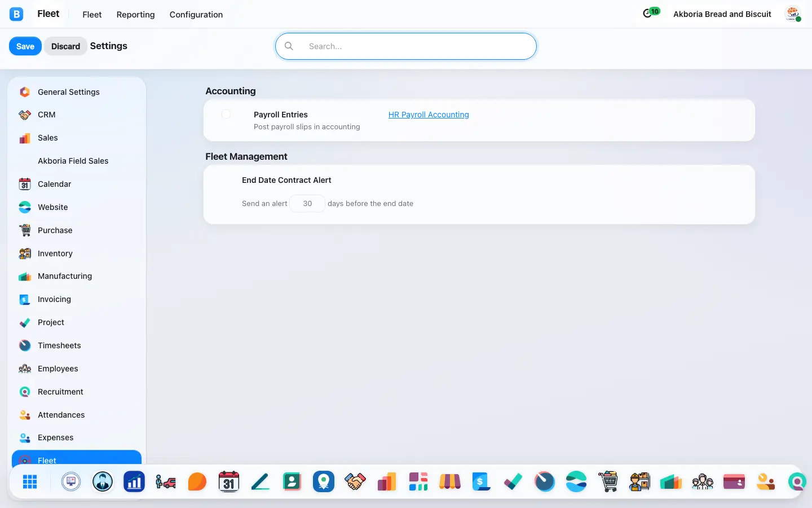Click the blue B home logo

coord(16,14)
